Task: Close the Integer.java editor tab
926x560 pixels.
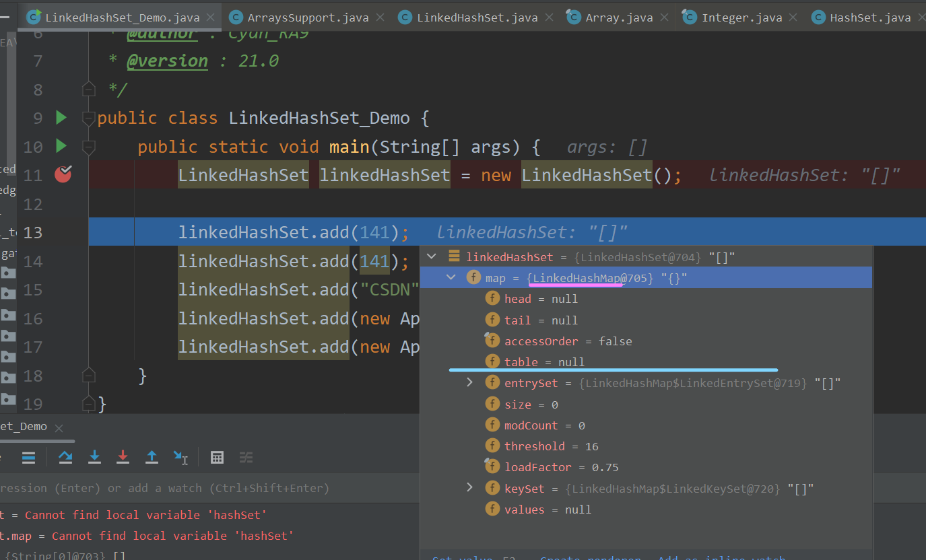Action: coord(794,18)
